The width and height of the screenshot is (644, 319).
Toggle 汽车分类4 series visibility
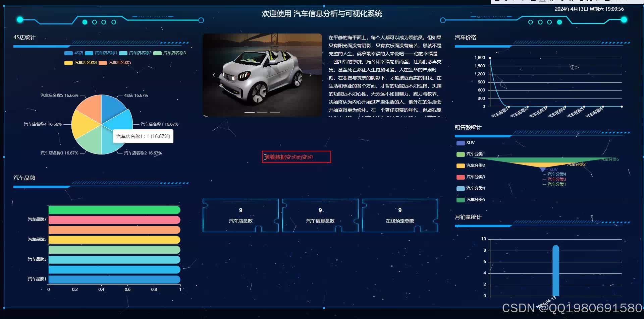click(x=461, y=188)
